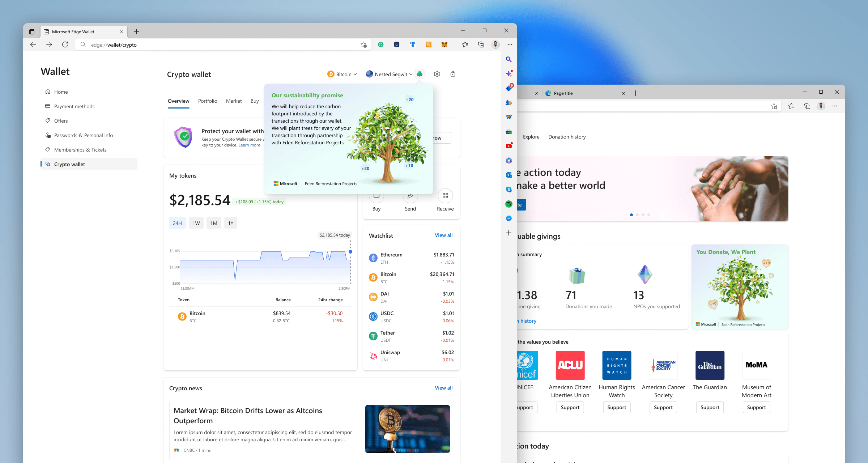This screenshot has width=868, height=463.
Task: Click the wallet lock icon
Action: (453, 74)
